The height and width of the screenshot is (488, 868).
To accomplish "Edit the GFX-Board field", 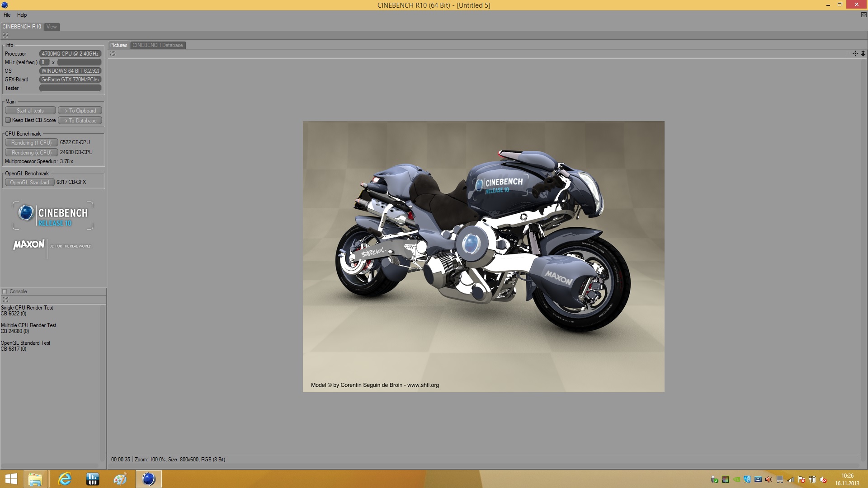I will point(70,80).
